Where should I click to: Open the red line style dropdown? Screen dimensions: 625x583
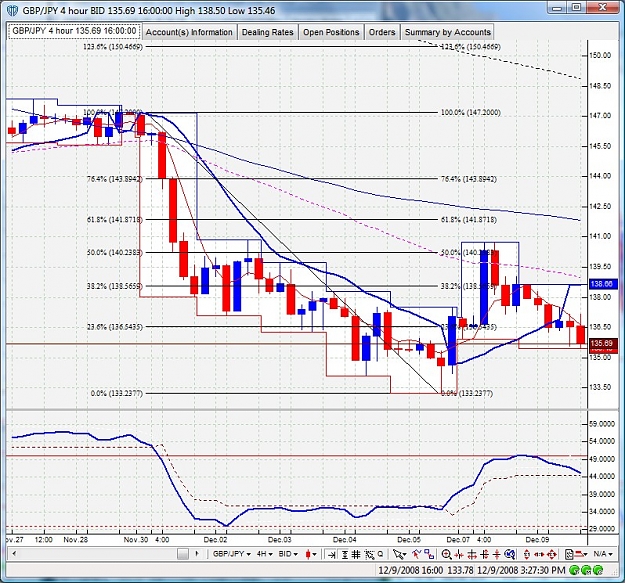pos(582,554)
